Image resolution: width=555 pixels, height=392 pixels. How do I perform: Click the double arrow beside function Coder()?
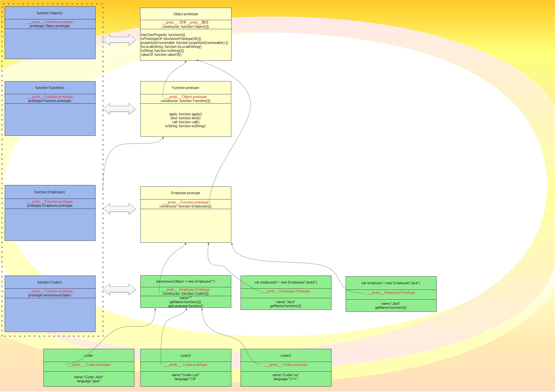119,289
